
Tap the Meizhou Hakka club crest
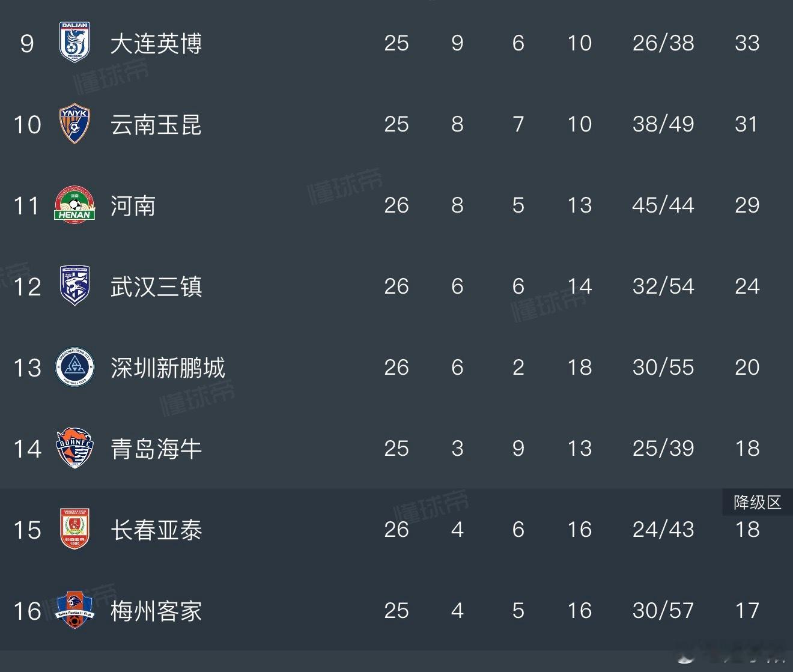click(74, 610)
